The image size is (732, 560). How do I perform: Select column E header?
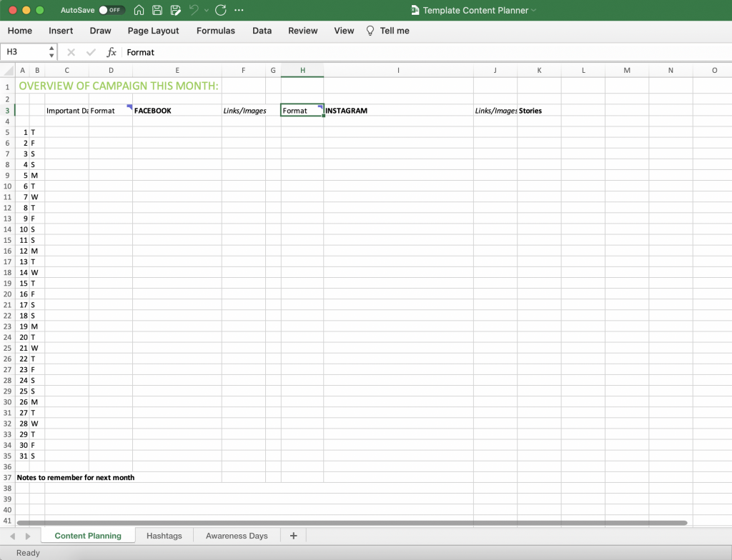coord(177,71)
